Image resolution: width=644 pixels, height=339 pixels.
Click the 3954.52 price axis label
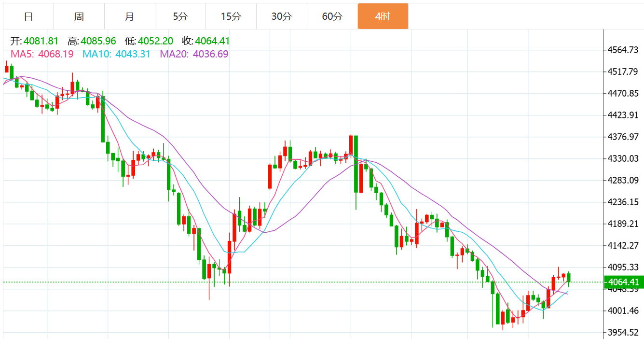(623, 333)
